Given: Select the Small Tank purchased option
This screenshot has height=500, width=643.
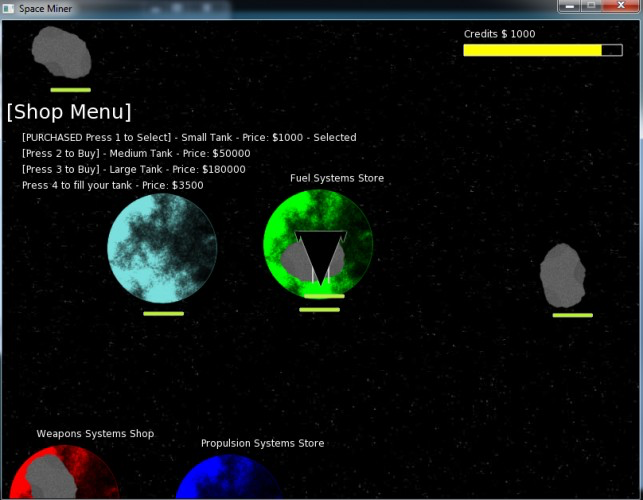Looking at the screenshot, I should click(189, 137).
